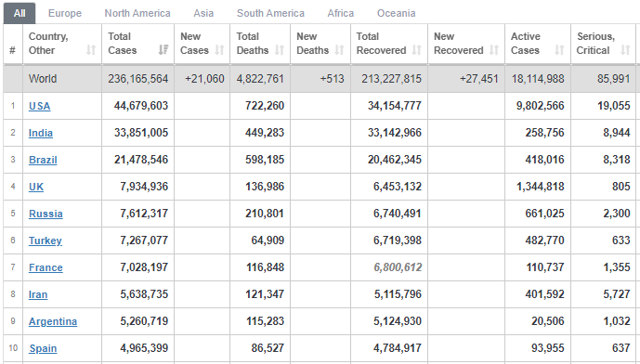Click France italic recovered 6,800,612

[x=398, y=267]
